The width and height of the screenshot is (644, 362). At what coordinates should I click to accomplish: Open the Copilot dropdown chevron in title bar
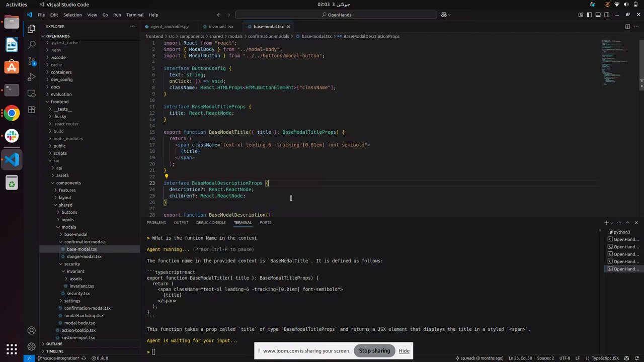pos(449,15)
